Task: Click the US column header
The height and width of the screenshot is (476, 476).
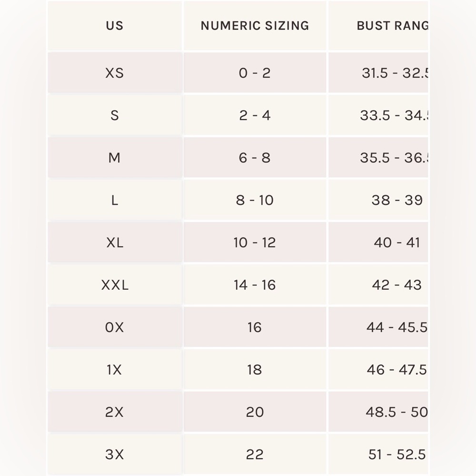Action: [x=115, y=26]
